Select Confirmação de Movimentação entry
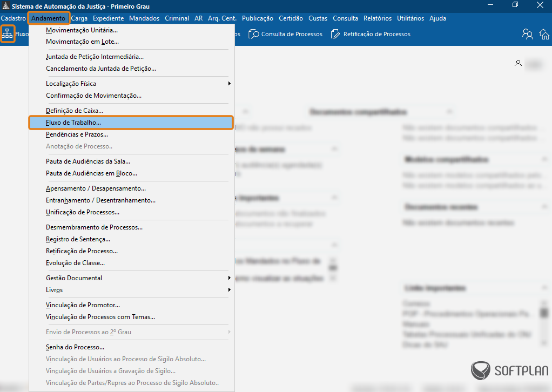 (132, 96)
